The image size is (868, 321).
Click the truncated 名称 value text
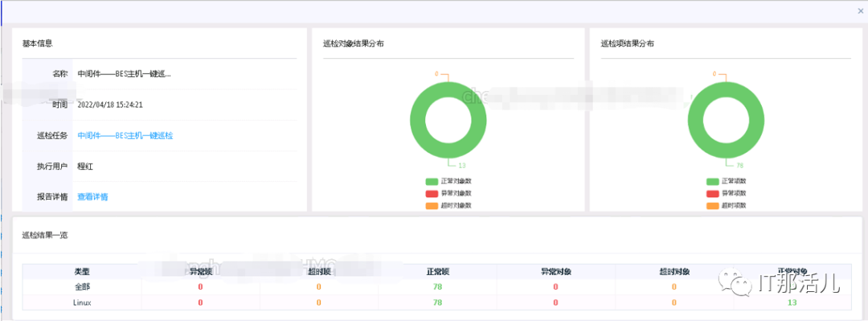tap(124, 74)
